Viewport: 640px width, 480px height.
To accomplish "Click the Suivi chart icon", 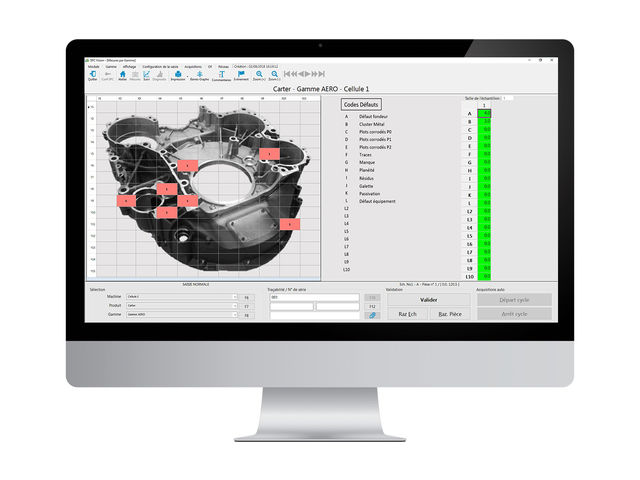I will (145, 75).
